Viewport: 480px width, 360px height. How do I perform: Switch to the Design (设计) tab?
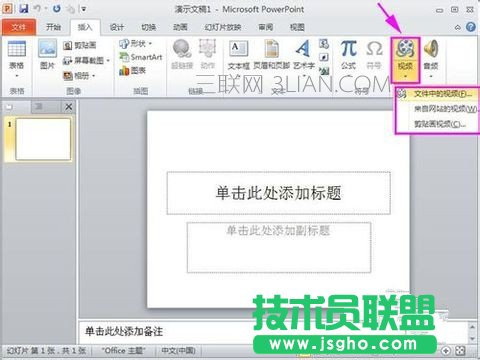click(x=117, y=27)
